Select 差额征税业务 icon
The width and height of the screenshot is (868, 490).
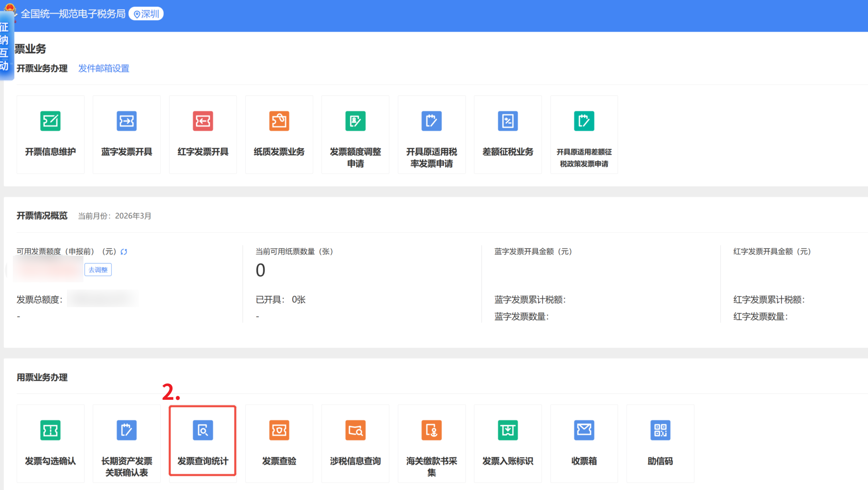click(x=507, y=121)
